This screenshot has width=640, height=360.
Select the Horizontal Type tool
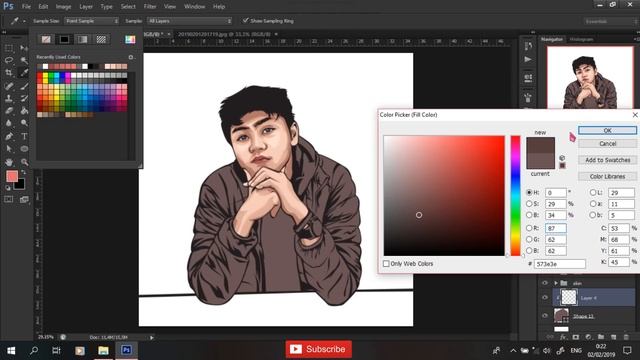24,136
